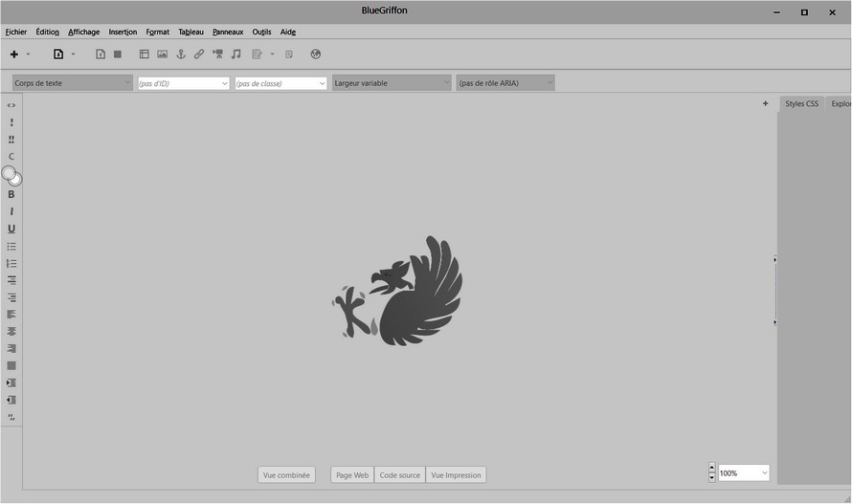Open the Corps de texte paragraph dropdown
Viewport: 852px width, 504px height.
[72, 83]
